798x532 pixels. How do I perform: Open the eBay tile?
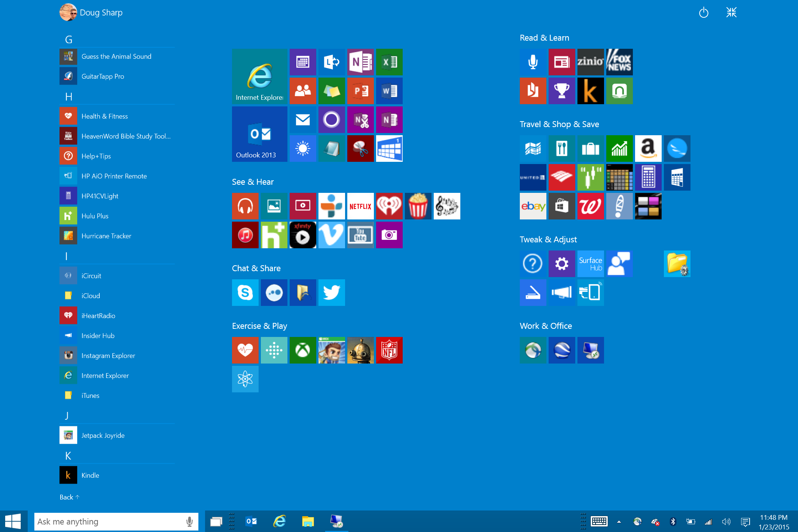click(533, 206)
